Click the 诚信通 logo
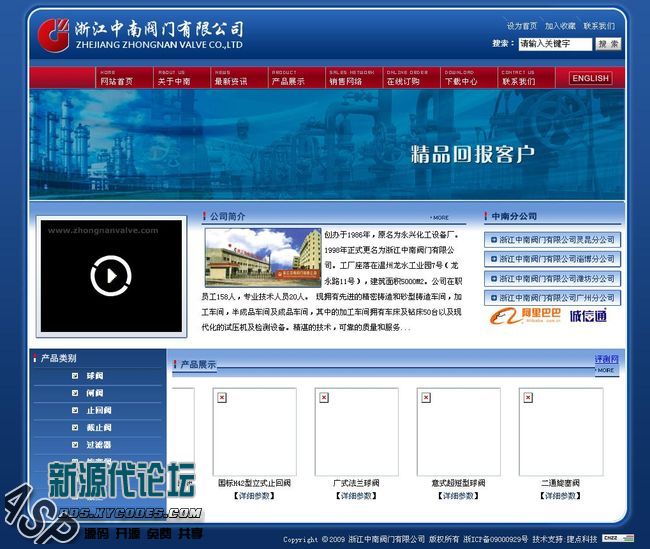The image size is (650, 549). pos(588,316)
